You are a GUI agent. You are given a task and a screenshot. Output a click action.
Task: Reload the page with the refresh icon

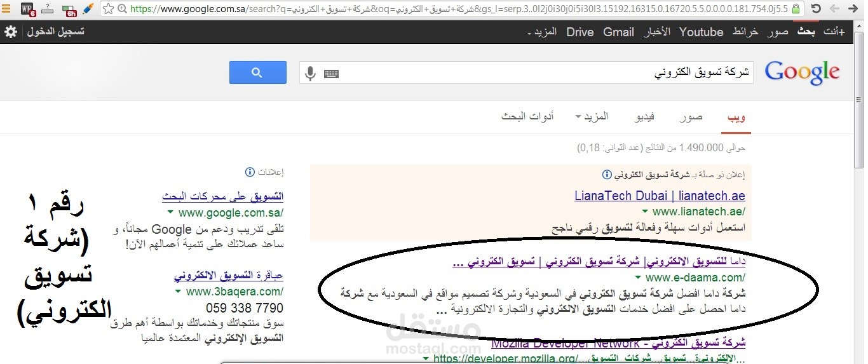816,9
